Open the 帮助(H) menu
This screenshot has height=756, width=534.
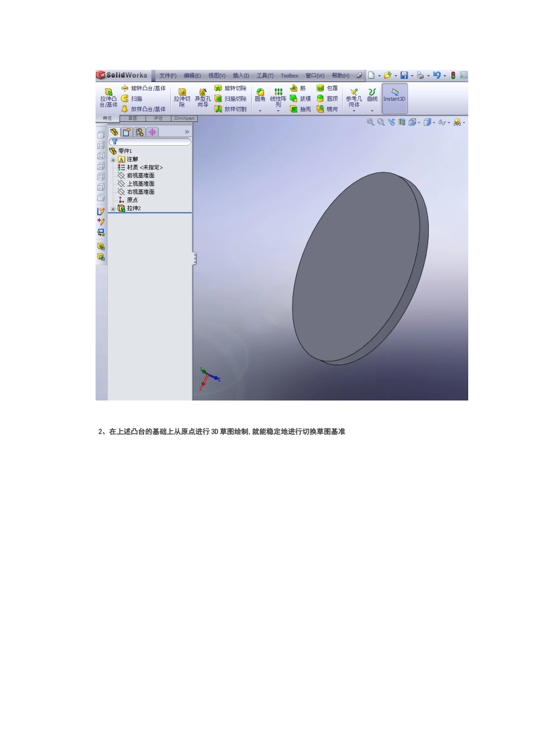[x=341, y=75]
